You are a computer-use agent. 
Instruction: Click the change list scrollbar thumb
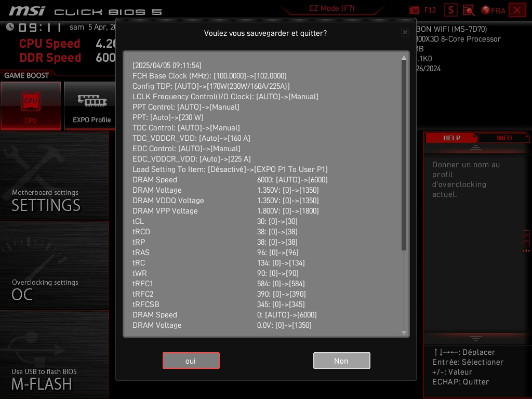(x=404, y=155)
